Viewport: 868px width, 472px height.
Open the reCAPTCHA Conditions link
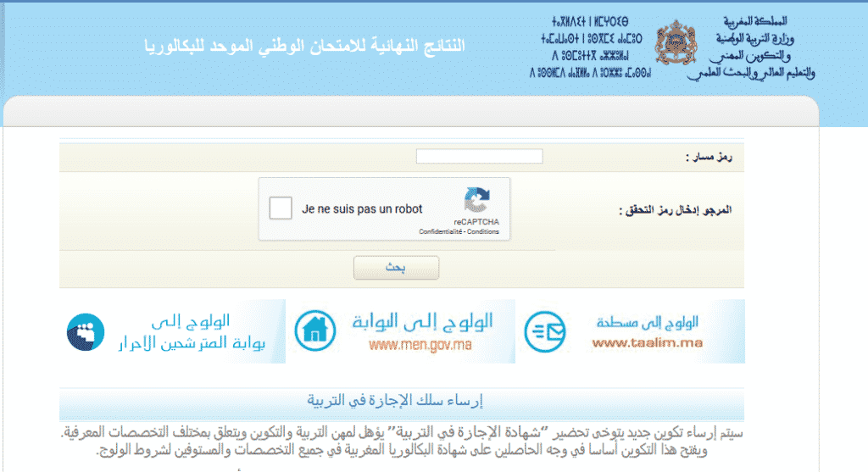click(x=483, y=232)
